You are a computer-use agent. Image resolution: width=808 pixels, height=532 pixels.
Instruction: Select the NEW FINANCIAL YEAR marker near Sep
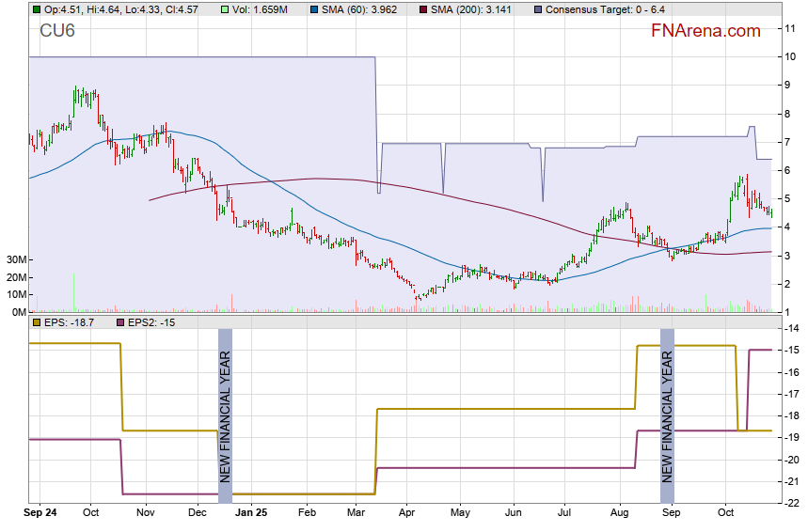click(667, 415)
